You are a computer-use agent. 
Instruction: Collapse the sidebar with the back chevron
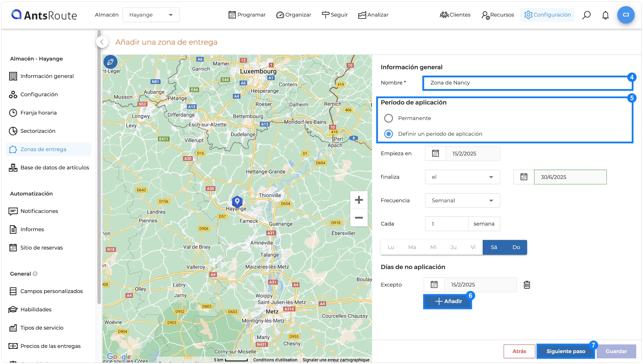102,42
